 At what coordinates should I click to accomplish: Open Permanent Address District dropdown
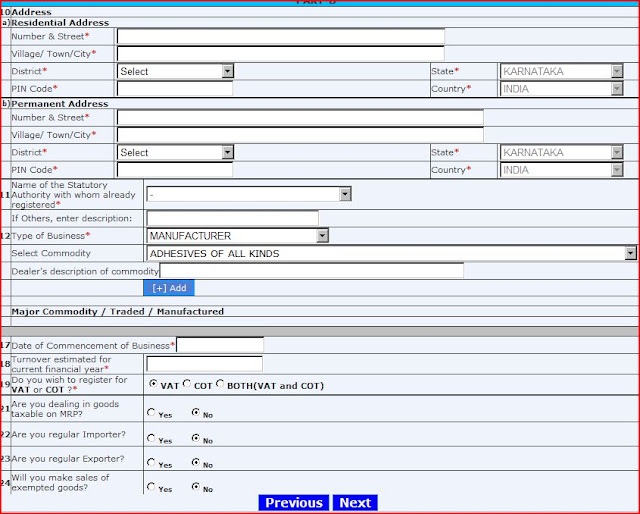point(176,153)
